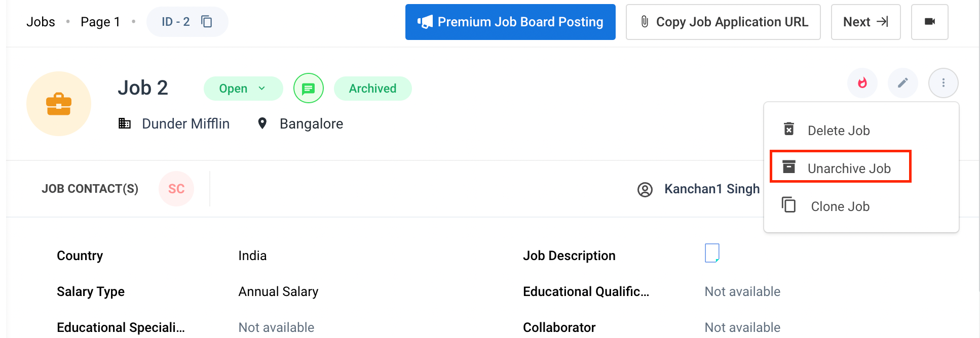
Task: Click Premium Job Board Posting button
Action: [510, 22]
